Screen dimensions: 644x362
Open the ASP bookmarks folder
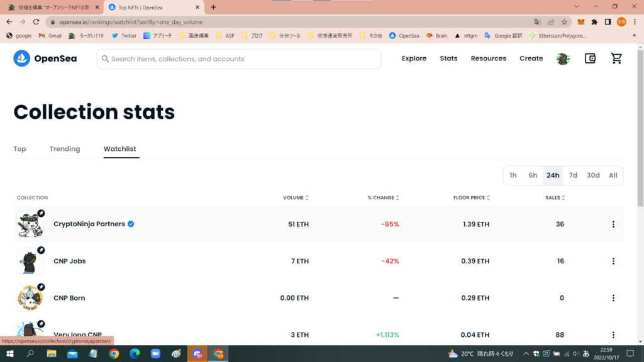[x=225, y=36]
